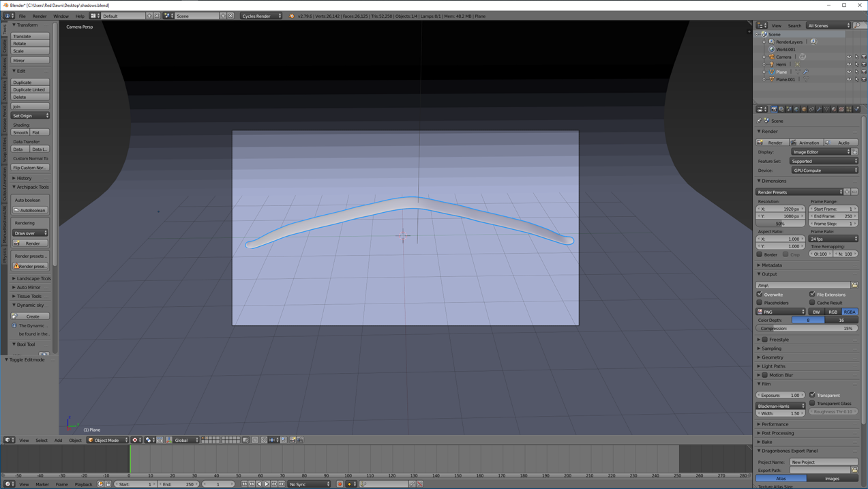Adjust the Compression 15% slider
The image size is (868, 489).
pos(807,328)
